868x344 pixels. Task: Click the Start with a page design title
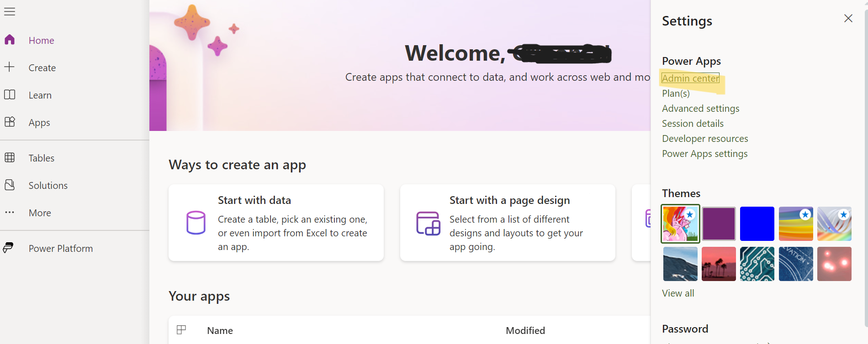point(509,200)
